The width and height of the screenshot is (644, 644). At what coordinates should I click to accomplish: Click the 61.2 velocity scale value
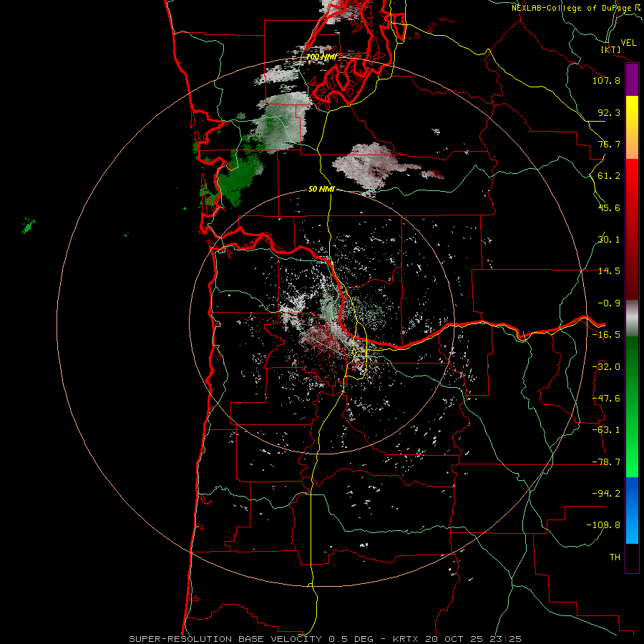pyautogui.click(x=609, y=176)
